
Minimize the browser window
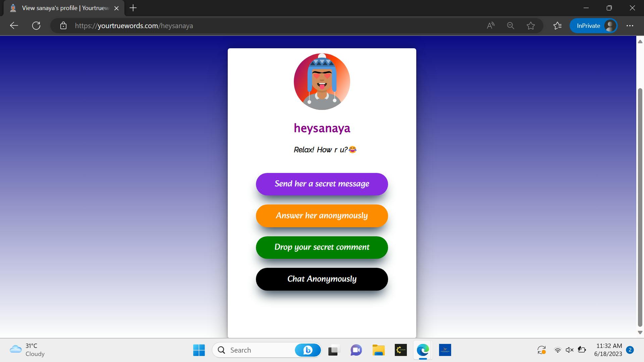click(586, 8)
